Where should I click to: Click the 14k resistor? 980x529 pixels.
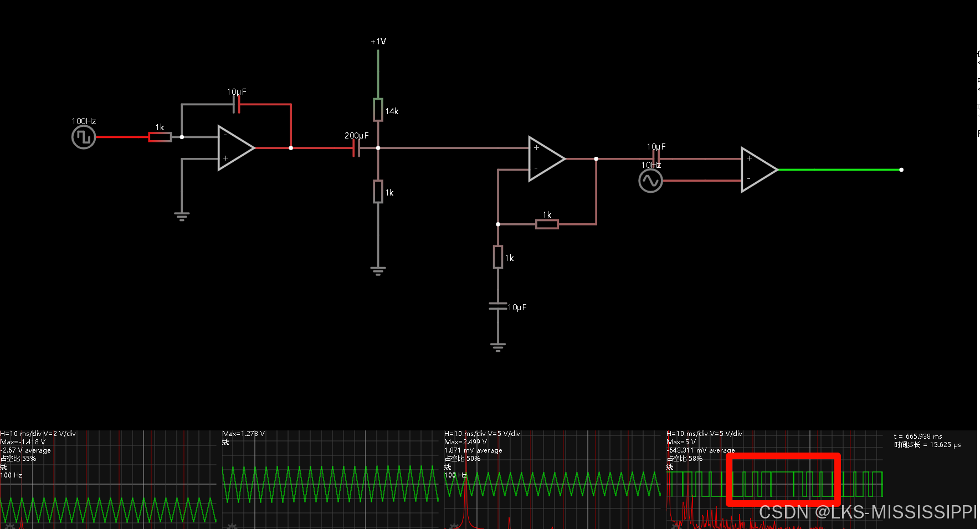tap(378, 110)
